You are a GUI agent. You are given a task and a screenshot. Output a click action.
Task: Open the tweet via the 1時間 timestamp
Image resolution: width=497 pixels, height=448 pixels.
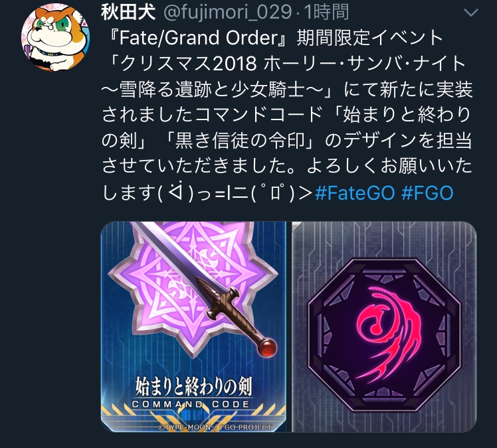tap(326, 13)
